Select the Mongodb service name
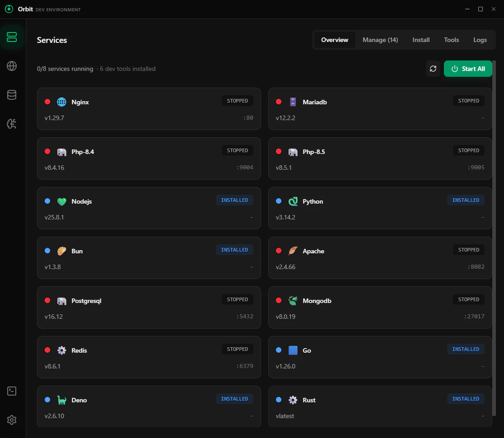This screenshot has width=504, height=438. pyautogui.click(x=317, y=301)
